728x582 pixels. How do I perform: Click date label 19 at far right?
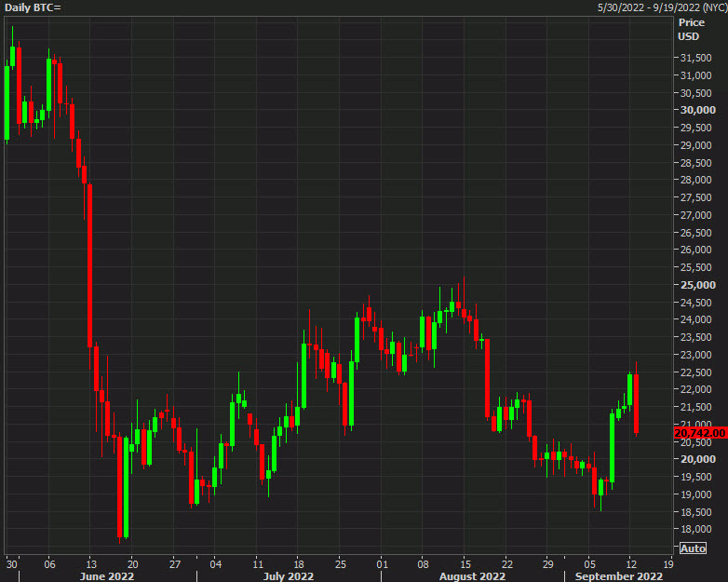(668, 564)
